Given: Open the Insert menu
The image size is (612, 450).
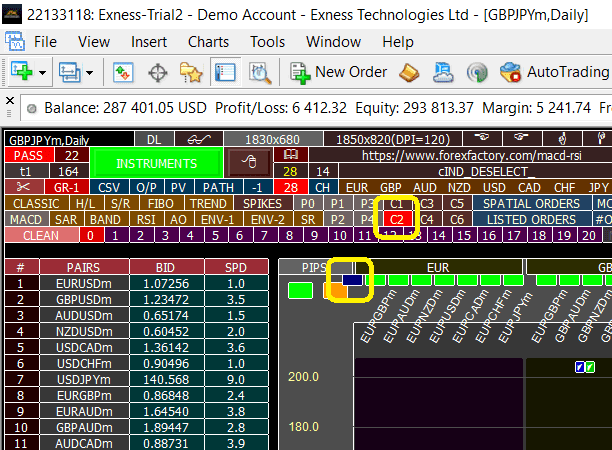Looking at the screenshot, I should pos(149,42).
